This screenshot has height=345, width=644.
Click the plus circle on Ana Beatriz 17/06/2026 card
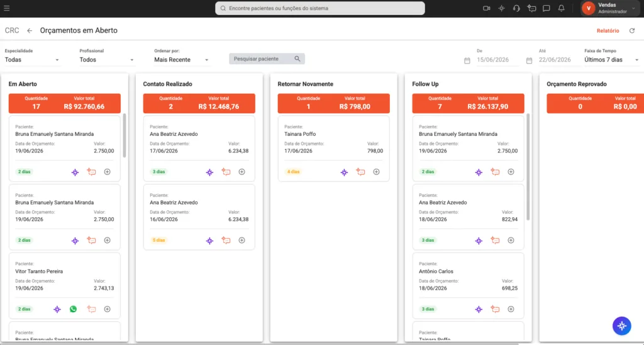pyautogui.click(x=242, y=172)
